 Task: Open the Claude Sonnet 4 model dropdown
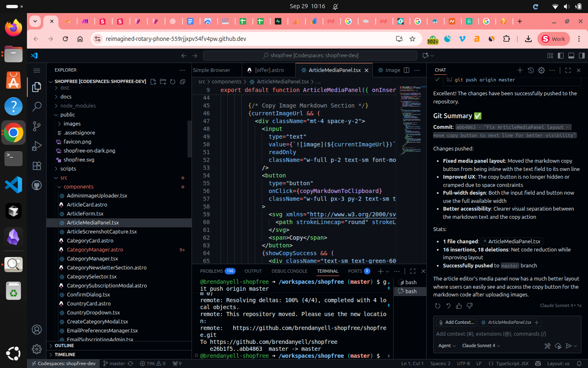[481, 346]
